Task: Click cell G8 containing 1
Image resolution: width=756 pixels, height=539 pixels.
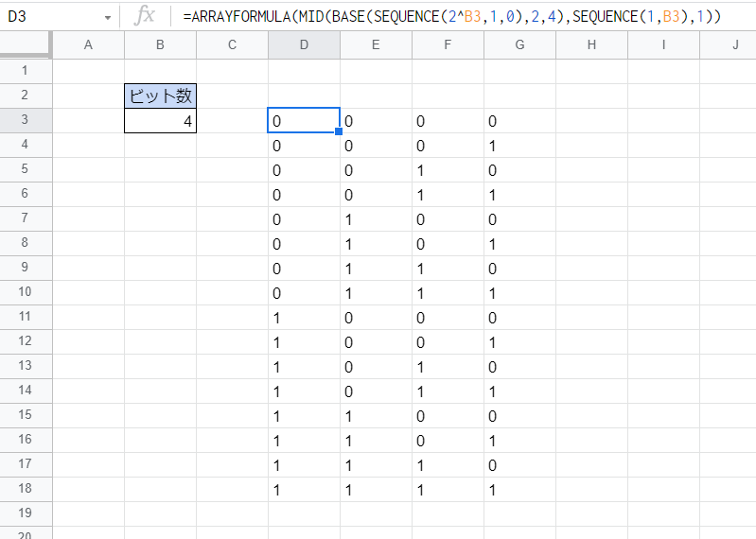Action: click(519, 243)
